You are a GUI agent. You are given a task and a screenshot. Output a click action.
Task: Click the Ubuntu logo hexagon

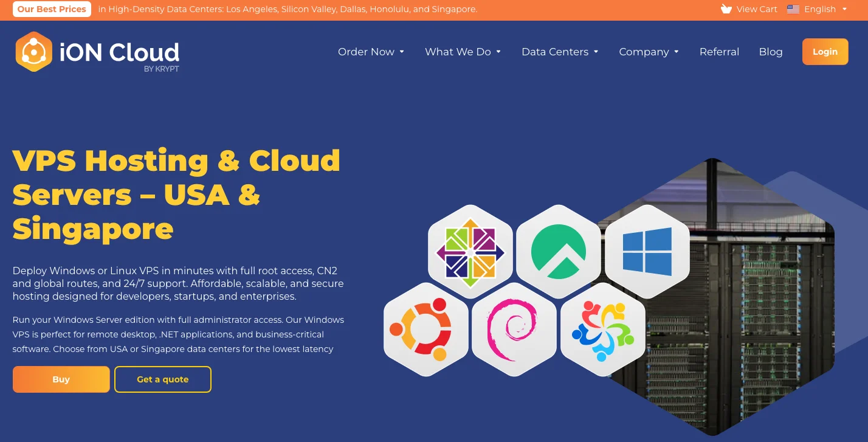click(x=426, y=329)
